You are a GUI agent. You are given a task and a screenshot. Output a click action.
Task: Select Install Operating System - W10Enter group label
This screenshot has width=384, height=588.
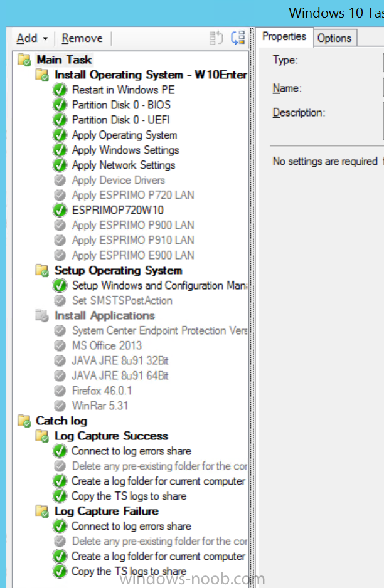click(151, 75)
